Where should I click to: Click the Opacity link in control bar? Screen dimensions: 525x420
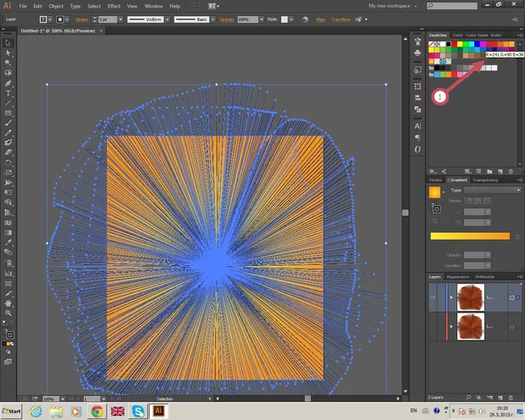click(227, 18)
